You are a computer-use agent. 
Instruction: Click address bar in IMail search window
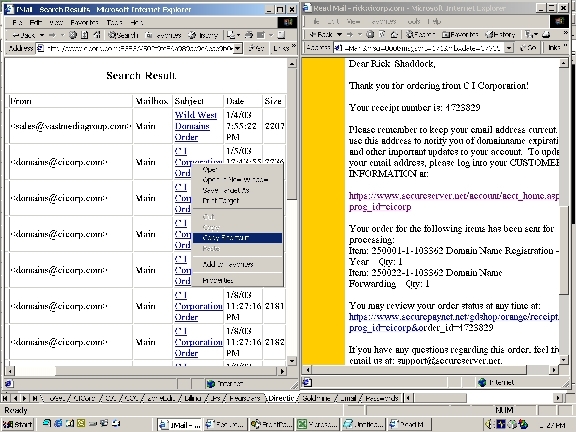coord(139,48)
